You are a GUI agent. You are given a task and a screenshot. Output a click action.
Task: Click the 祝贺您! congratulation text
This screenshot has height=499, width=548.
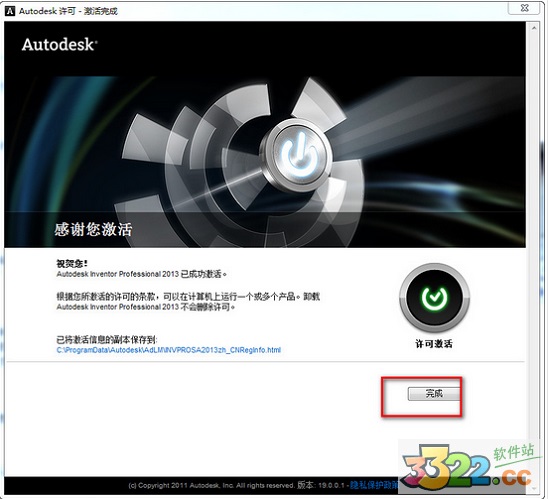(x=72, y=263)
